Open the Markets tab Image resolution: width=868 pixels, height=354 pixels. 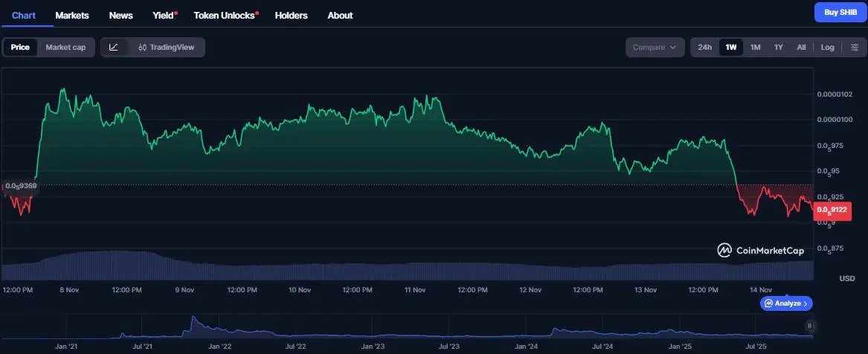pos(72,16)
